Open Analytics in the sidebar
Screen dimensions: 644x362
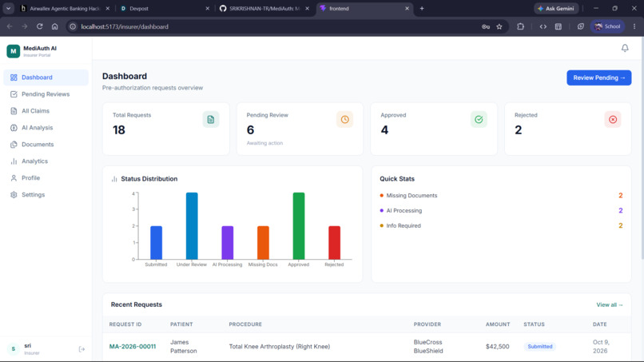pos(46,161)
